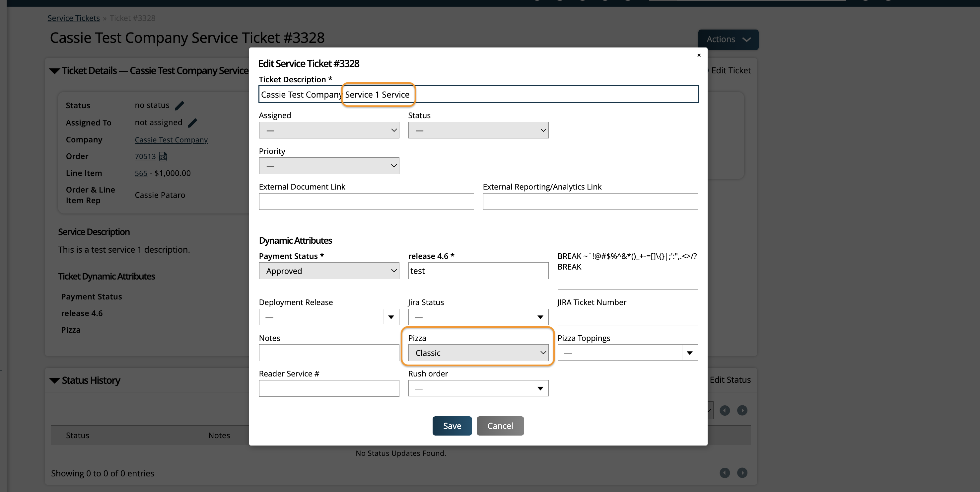980x492 pixels.
Task: Click next page arrow in Status History footer
Action: pos(742,473)
